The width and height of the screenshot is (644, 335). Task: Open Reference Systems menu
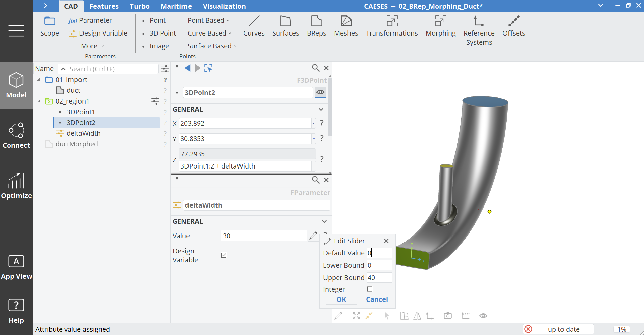pos(479,30)
